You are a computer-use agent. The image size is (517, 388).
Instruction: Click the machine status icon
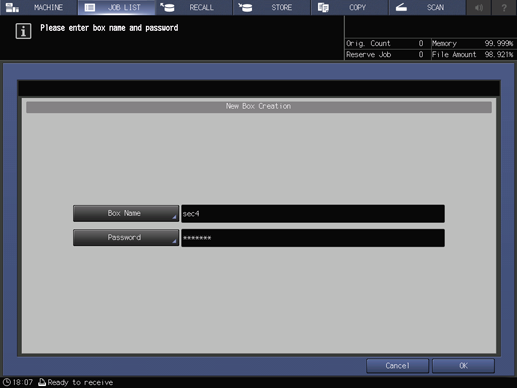[x=12, y=7]
